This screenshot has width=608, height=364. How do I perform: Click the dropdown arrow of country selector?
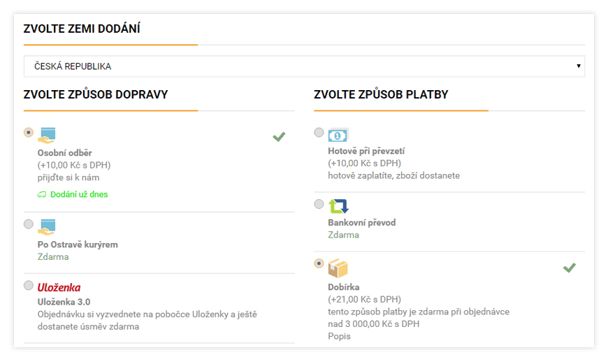(x=578, y=66)
